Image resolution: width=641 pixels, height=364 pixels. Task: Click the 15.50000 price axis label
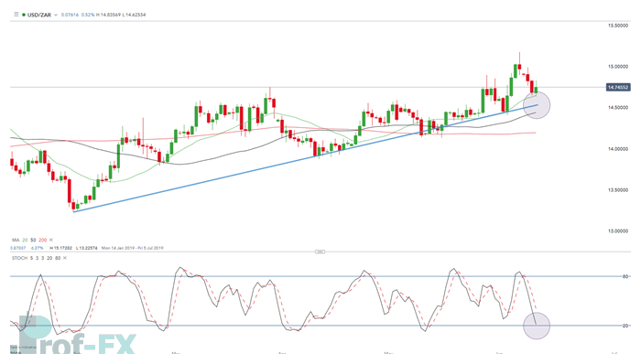point(618,26)
